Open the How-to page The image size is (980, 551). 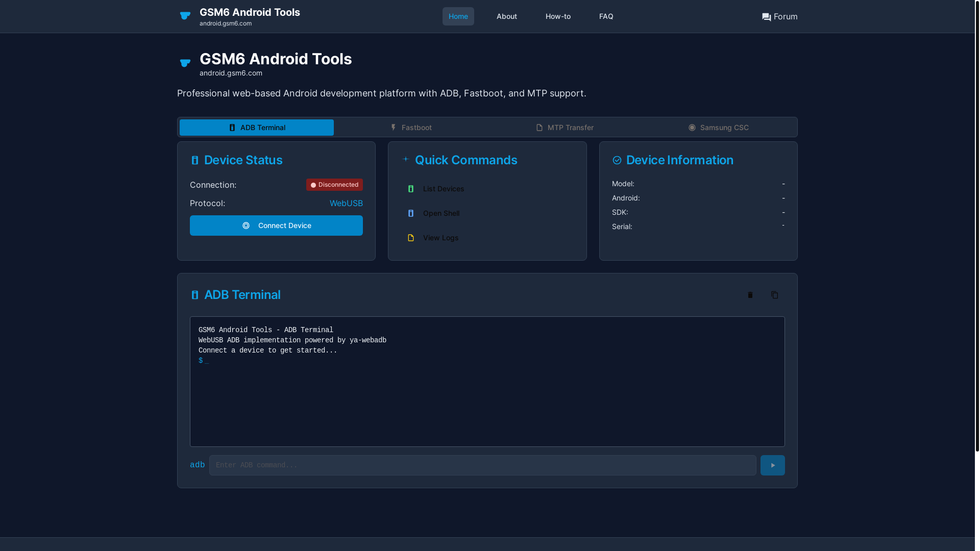[x=558, y=16]
